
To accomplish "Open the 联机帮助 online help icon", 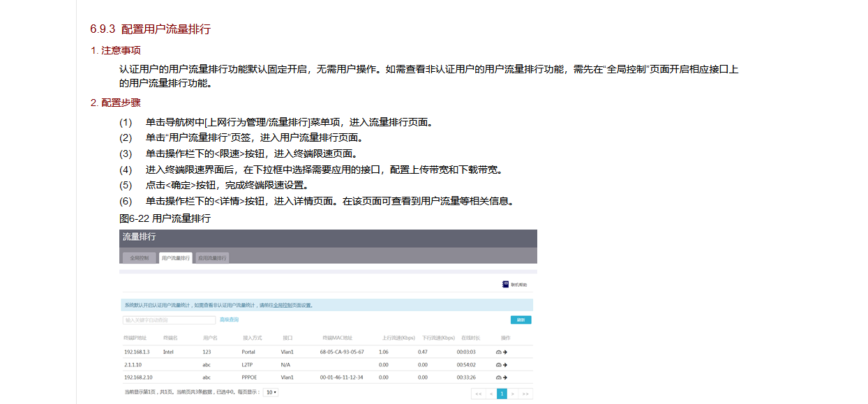I will pos(506,284).
